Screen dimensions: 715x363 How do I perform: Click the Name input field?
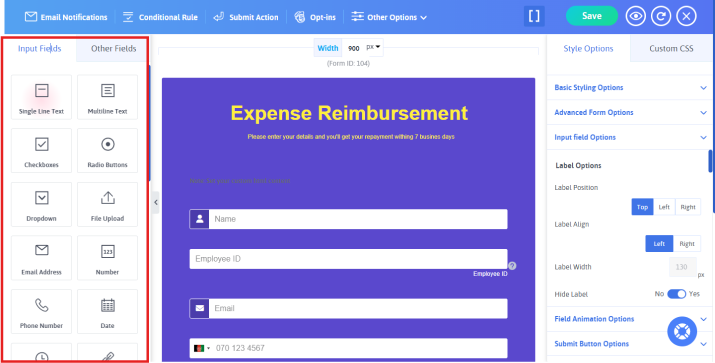click(x=358, y=219)
